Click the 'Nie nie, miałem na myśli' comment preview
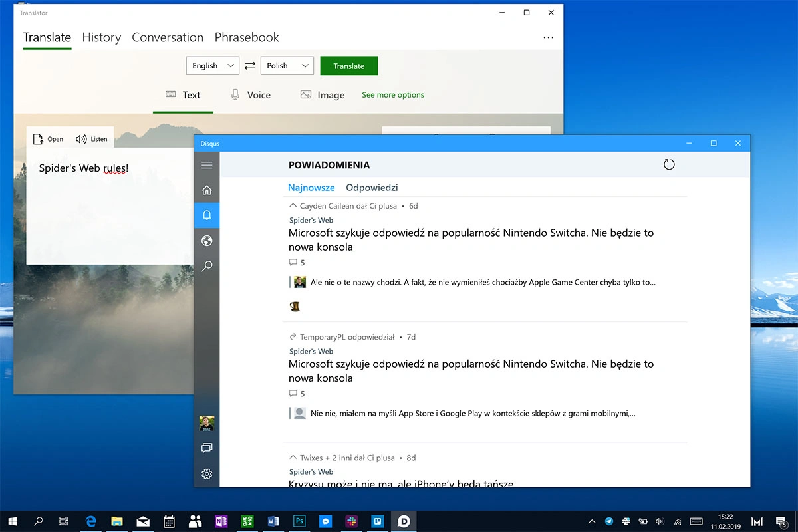Viewport: 798px width, 532px height. (473, 413)
